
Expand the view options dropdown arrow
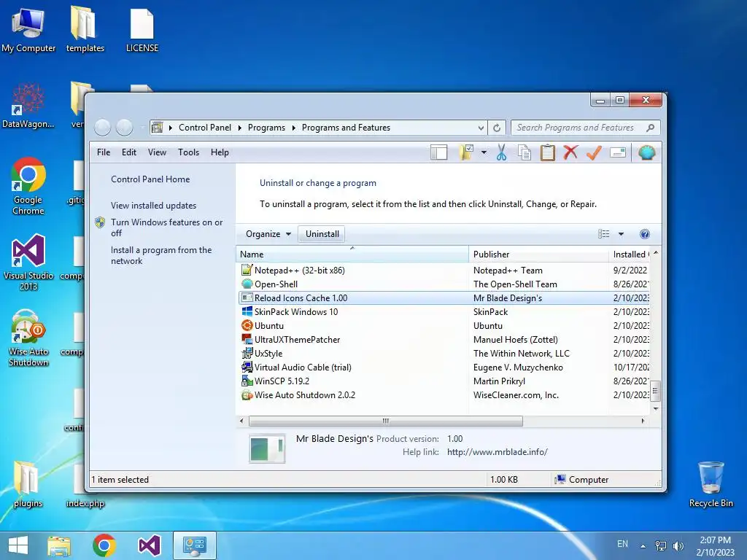[x=621, y=234]
